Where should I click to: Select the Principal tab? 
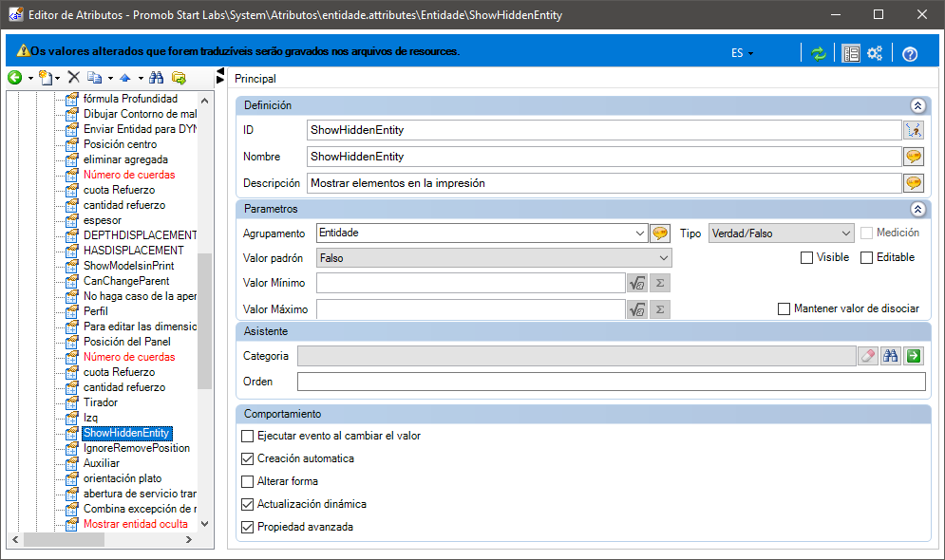pos(255,79)
